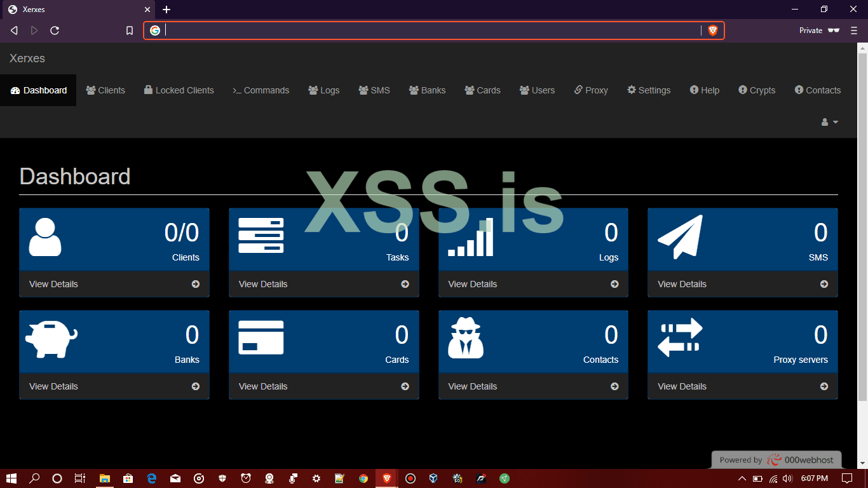Bookmark this page using the bookmark icon
Image resolution: width=868 pixels, height=488 pixels.
(x=130, y=30)
